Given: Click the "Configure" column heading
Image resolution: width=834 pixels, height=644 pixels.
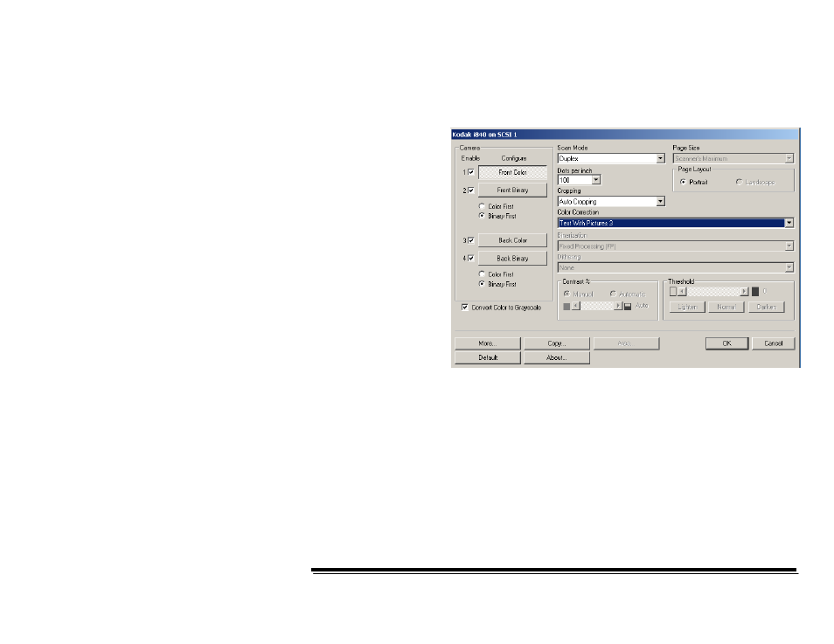Looking at the screenshot, I should click(514, 158).
